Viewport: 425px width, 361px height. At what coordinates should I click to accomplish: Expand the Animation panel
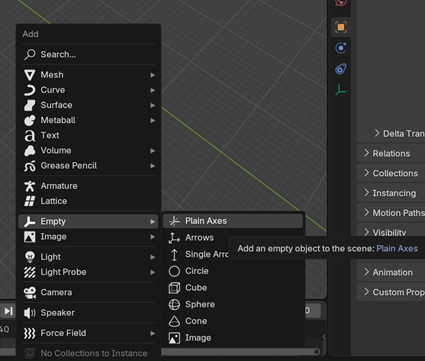pos(391,272)
